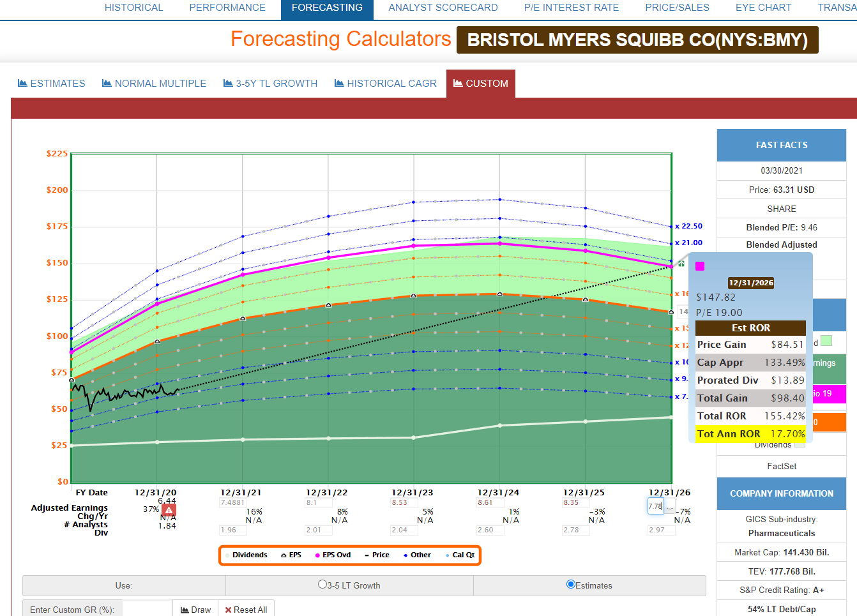Toggle the EPS Ovd magenta legend marker
Image resolution: width=857 pixels, height=616 pixels.
(317, 555)
